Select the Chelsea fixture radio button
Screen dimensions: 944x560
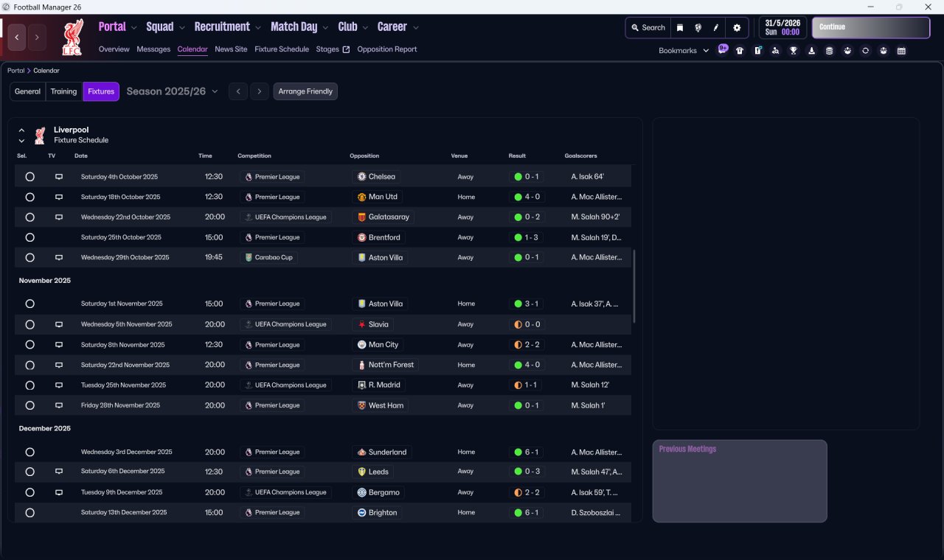pyautogui.click(x=29, y=177)
